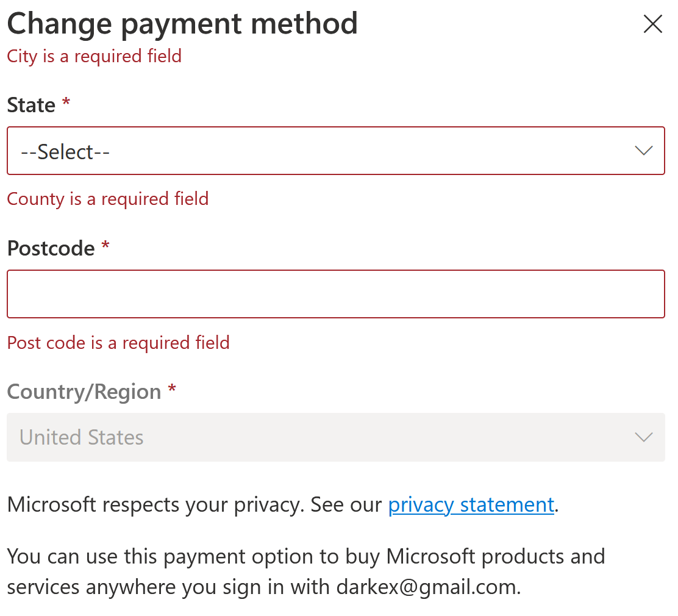Click inside the Postcode input box
The width and height of the screenshot is (678, 616).
tap(335, 294)
